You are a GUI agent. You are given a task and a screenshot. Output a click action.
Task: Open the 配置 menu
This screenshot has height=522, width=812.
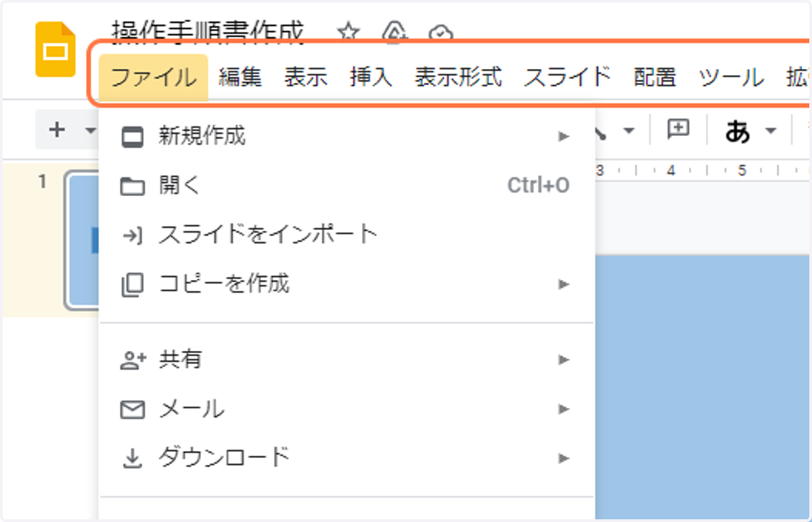655,77
